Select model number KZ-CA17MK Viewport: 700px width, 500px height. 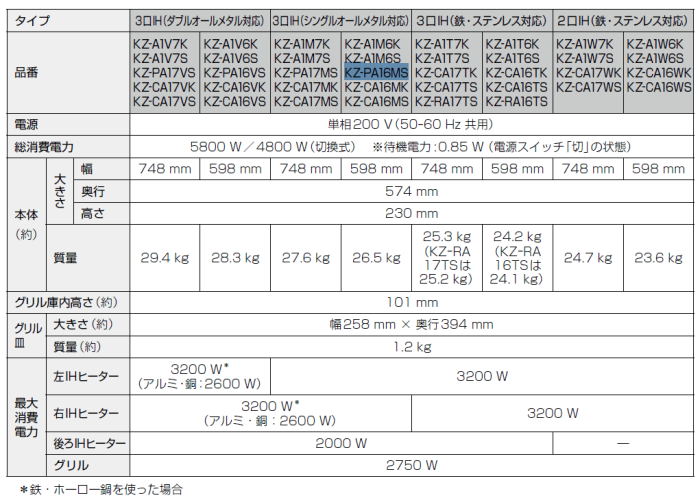pos(306,87)
